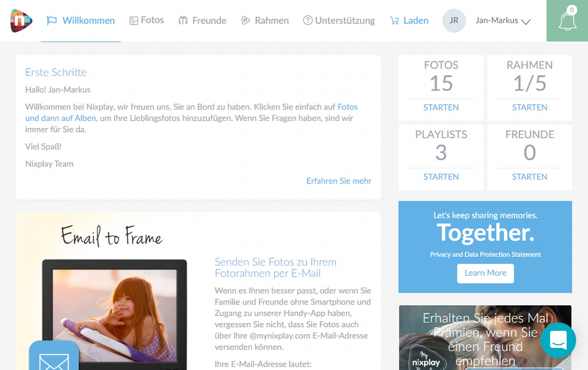The width and height of the screenshot is (588, 370).
Task: Click 'Senden Sie Fotos zu Ihrem Fotorahmen' heading
Action: [275, 268]
